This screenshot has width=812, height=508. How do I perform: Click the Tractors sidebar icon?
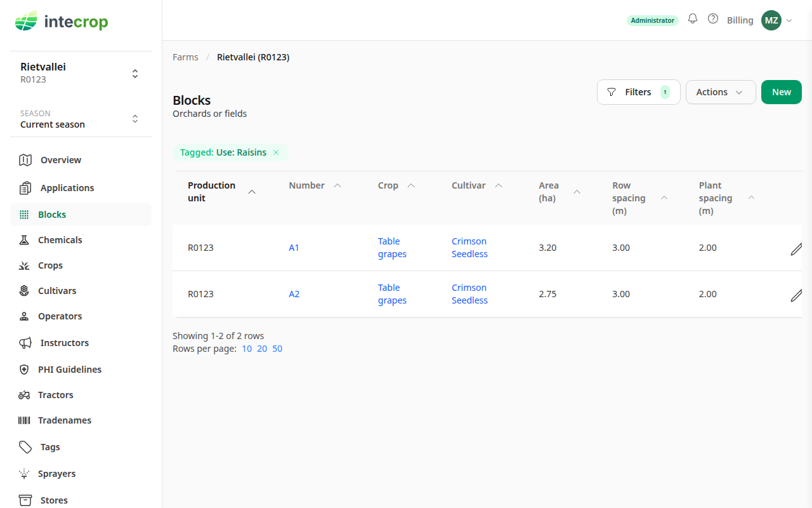point(24,395)
